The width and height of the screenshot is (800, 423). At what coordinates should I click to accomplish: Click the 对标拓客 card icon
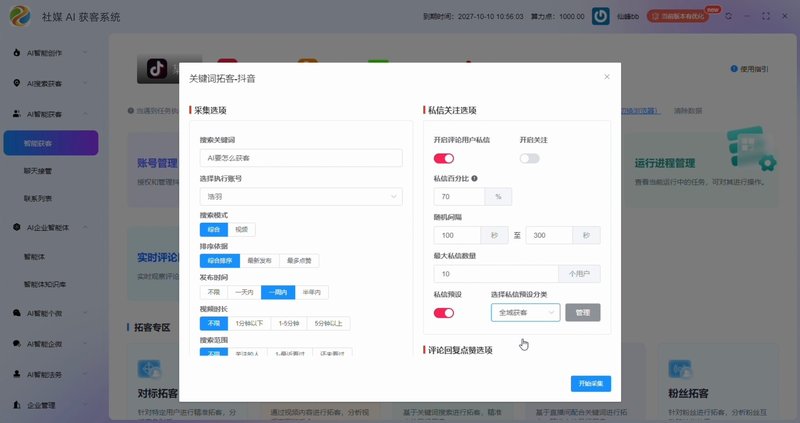(149, 369)
